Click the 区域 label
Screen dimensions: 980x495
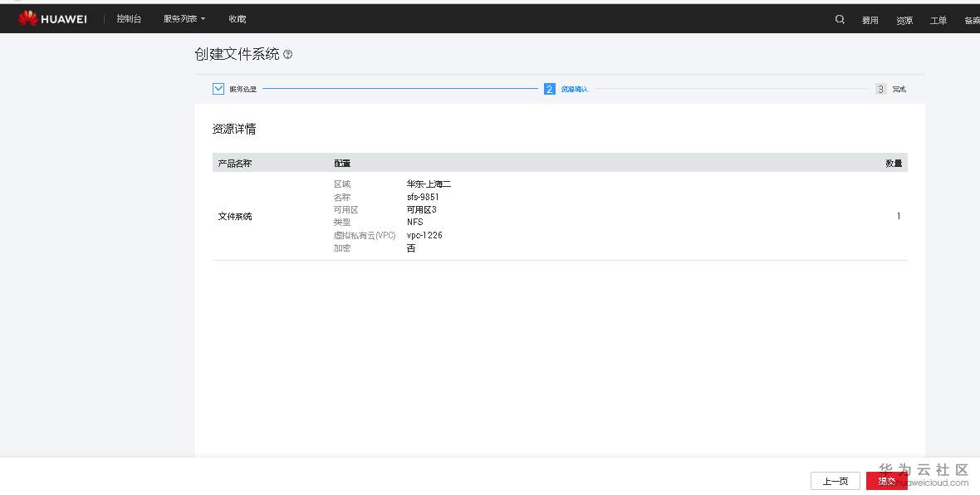342,184
